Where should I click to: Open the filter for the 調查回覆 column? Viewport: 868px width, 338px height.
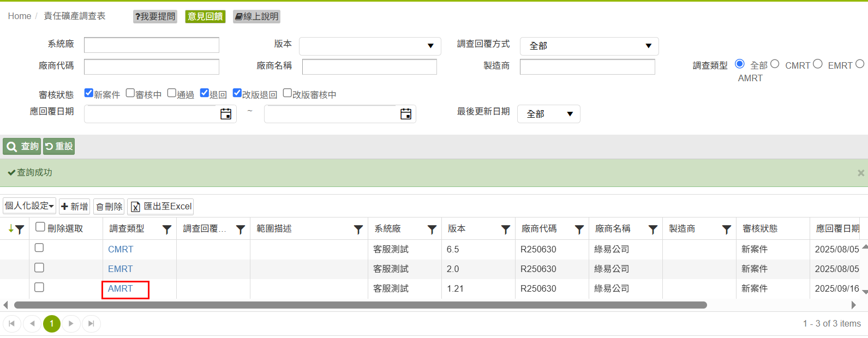click(241, 230)
